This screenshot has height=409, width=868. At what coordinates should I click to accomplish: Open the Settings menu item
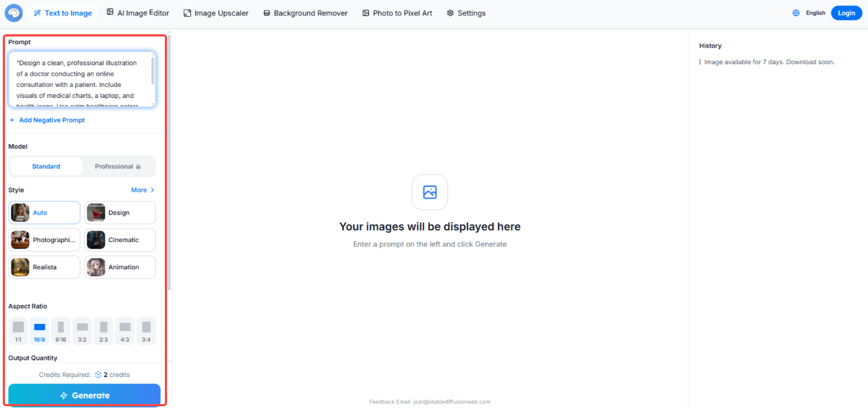[466, 13]
